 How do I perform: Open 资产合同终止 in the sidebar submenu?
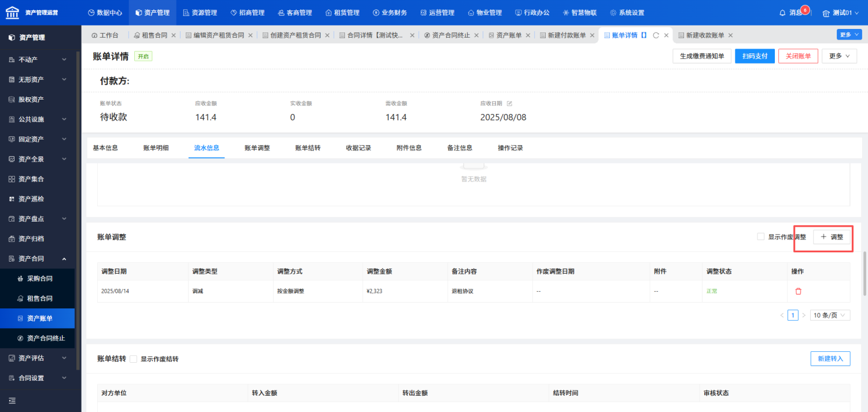pos(37,339)
